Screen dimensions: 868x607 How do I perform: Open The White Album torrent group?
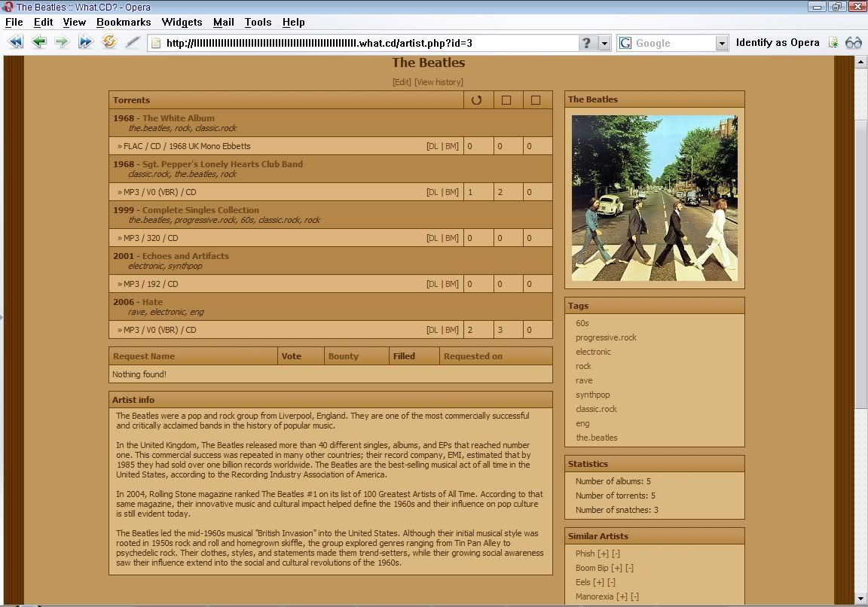coord(179,117)
